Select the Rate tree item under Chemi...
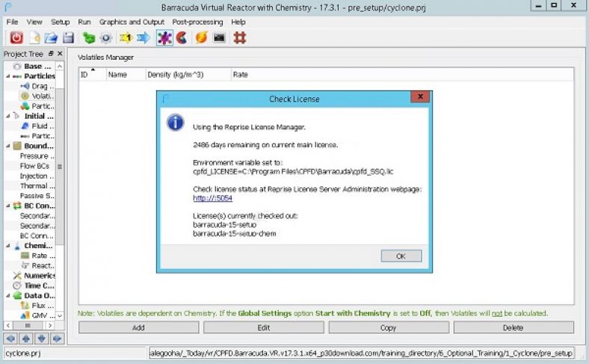This screenshot has height=364, width=589. pyautogui.click(x=37, y=256)
